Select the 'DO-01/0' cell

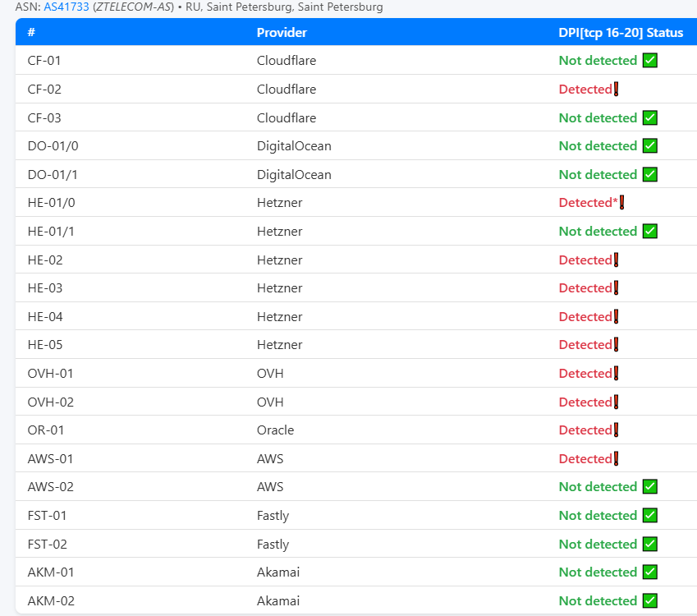click(53, 146)
